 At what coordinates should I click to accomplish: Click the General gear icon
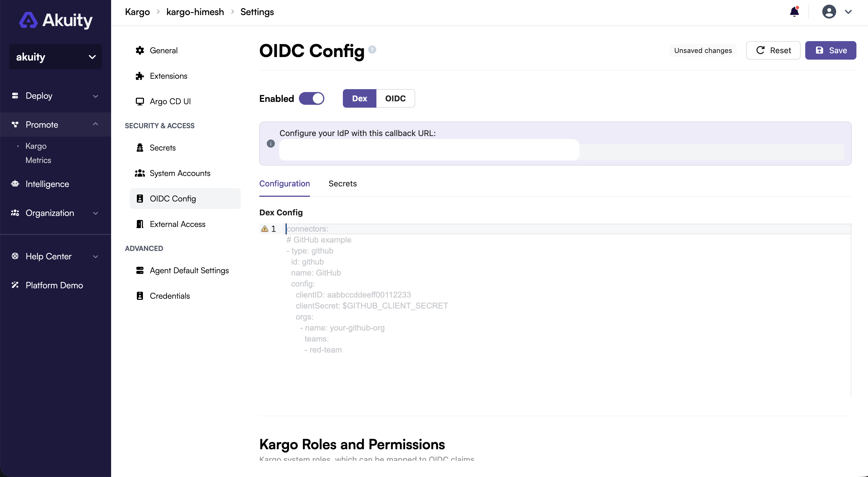coord(139,51)
